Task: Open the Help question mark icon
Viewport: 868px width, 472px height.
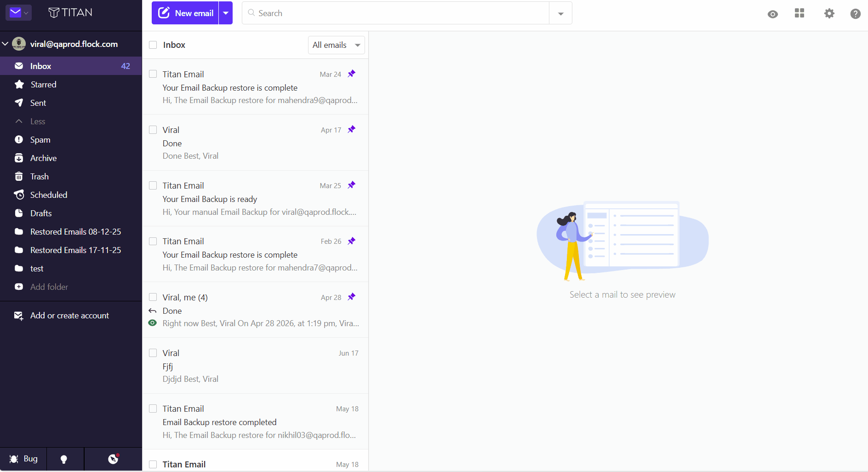Action: pyautogui.click(x=855, y=14)
